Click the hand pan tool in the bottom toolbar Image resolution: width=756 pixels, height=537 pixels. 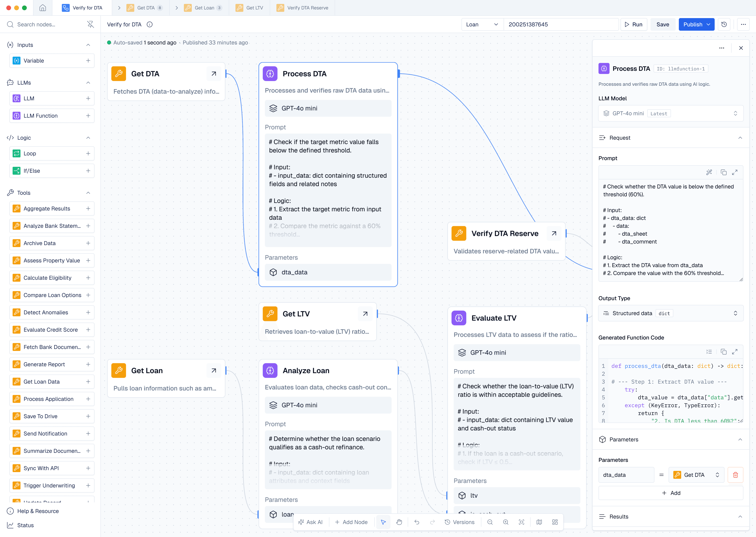tap(399, 522)
